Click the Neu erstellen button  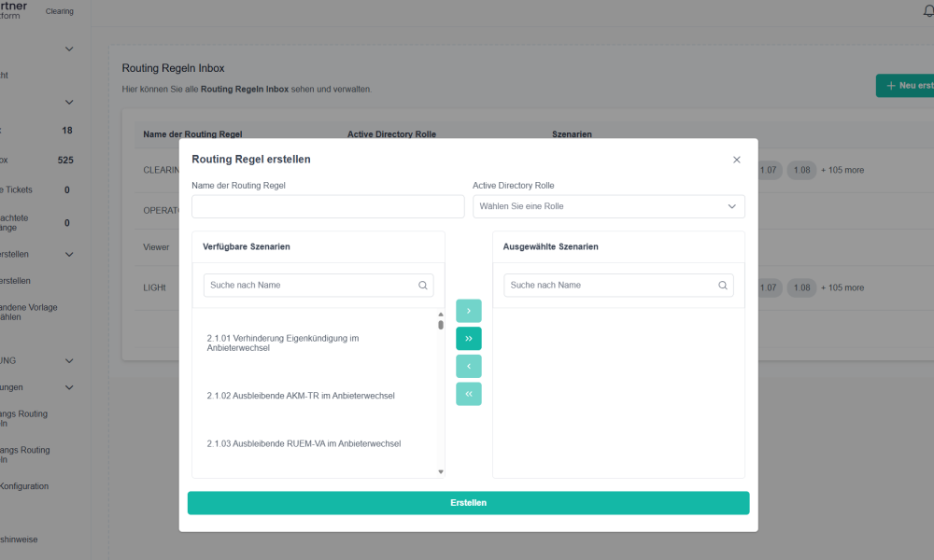point(904,86)
